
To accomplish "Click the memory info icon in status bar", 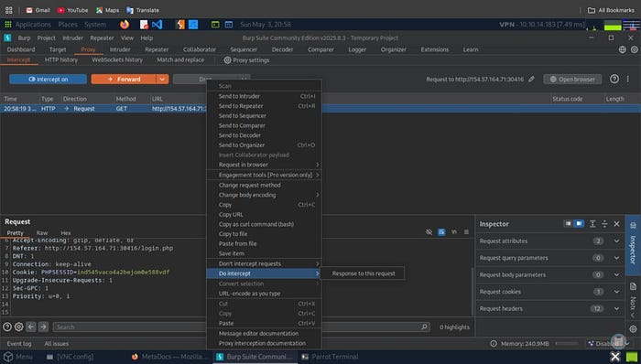I will 494,344.
